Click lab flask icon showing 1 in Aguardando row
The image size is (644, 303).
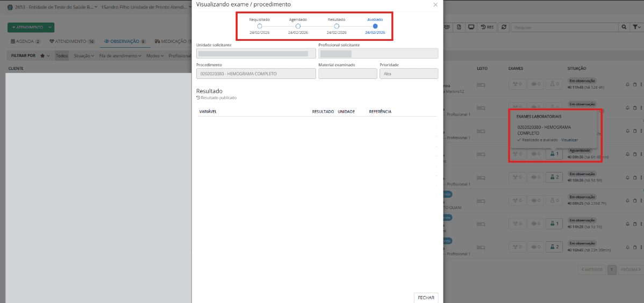tap(554, 154)
